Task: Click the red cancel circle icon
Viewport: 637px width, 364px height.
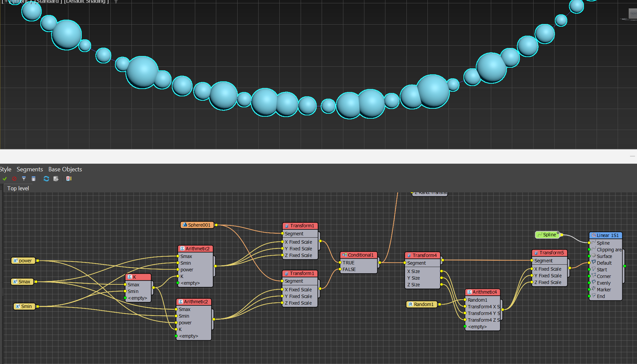Action: [14, 179]
